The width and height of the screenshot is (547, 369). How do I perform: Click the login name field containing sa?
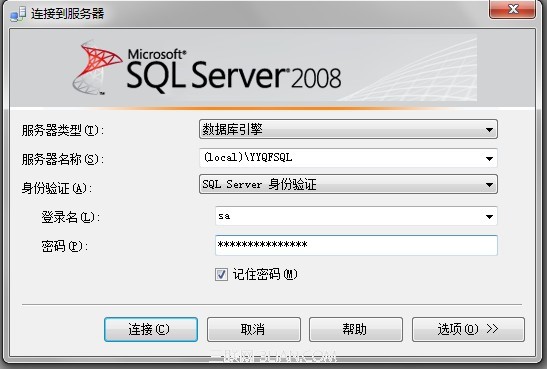click(356, 216)
